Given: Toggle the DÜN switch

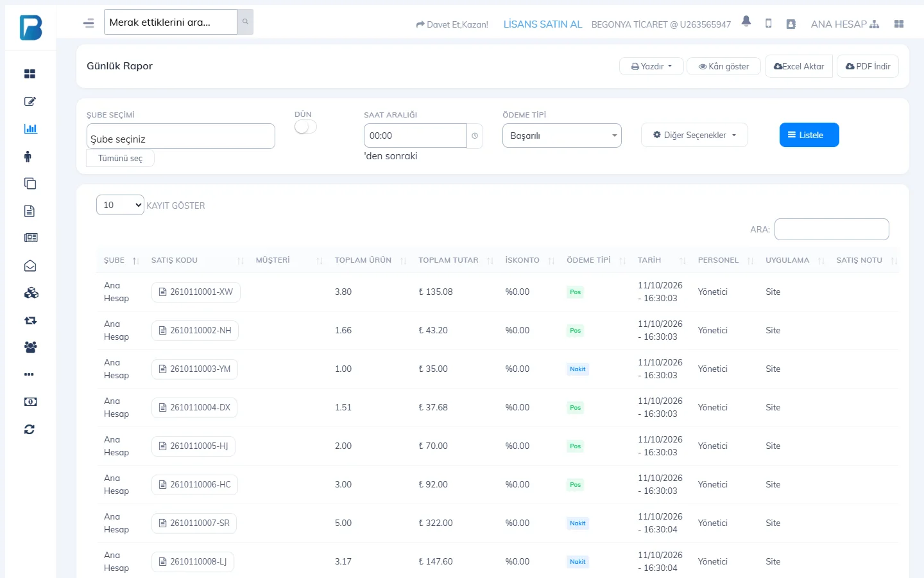Looking at the screenshot, I should click(x=305, y=127).
